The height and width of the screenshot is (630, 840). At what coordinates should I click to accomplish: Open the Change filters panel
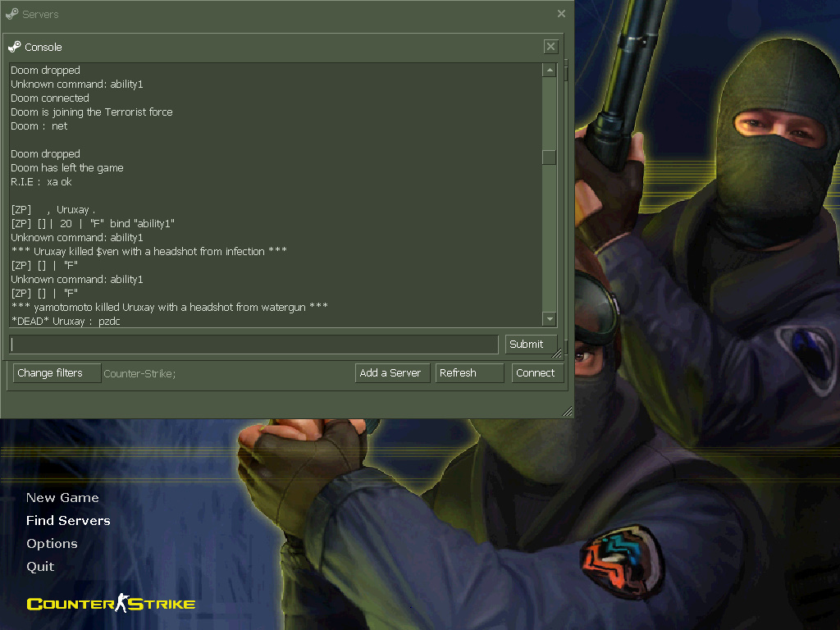57,373
